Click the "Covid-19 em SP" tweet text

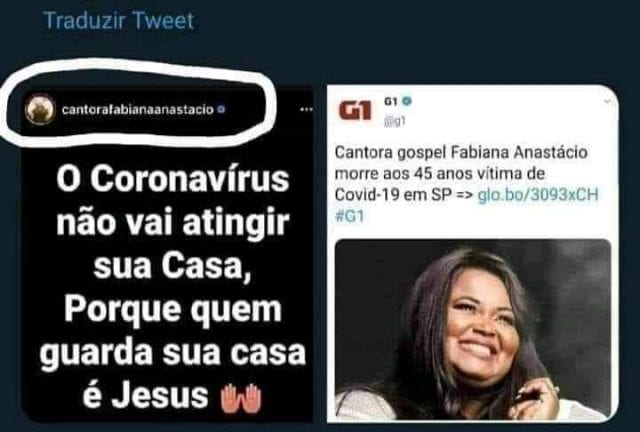pyautogui.click(x=393, y=195)
